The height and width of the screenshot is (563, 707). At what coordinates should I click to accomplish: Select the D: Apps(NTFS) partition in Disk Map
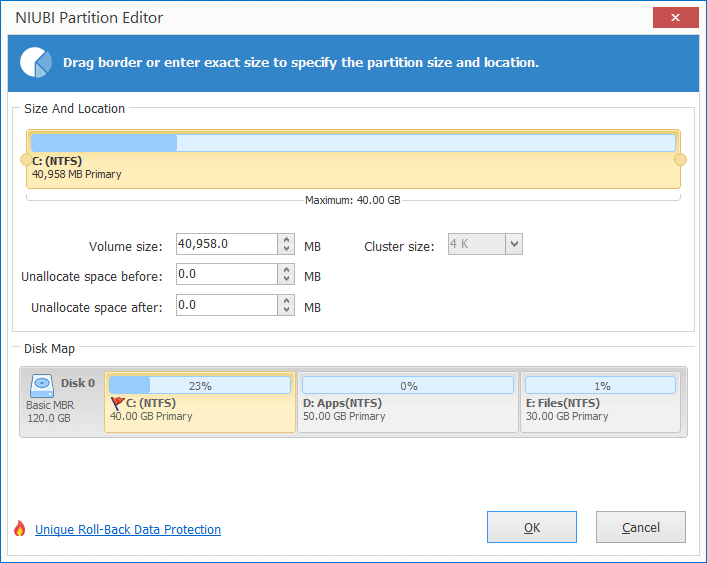tap(408, 402)
